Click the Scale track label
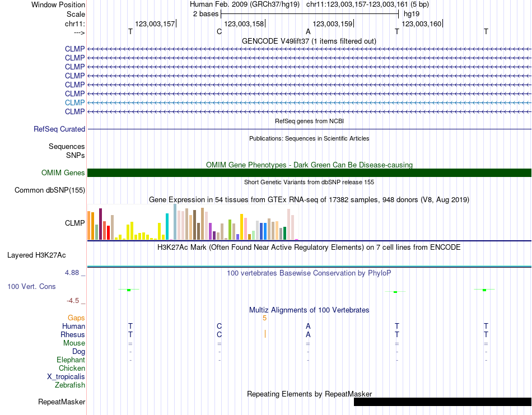Image resolution: width=532 pixels, height=415 pixels. click(76, 14)
